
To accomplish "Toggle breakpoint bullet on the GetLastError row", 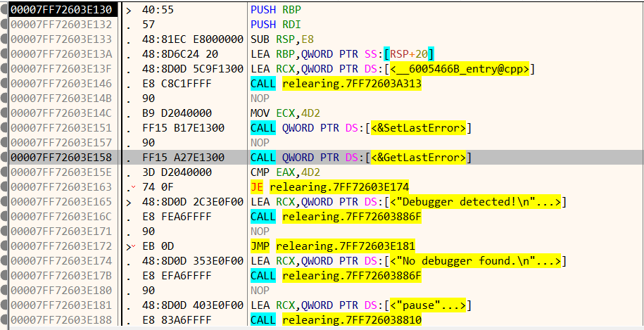I will click(5, 158).
